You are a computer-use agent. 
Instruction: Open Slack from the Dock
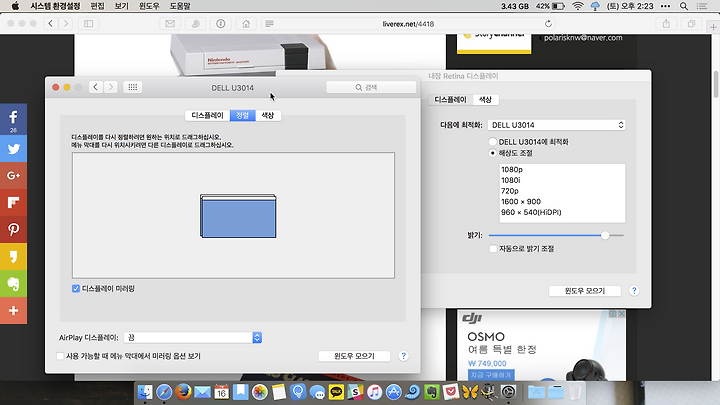coord(355,392)
